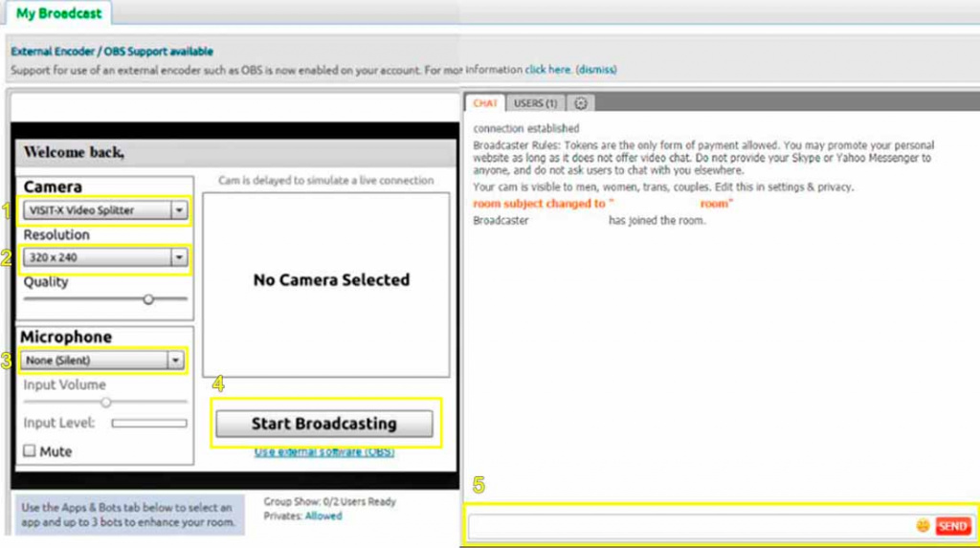980x548 pixels.
Task: Switch to the USERS (1) tab
Action: pyautogui.click(x=535, y=103)
